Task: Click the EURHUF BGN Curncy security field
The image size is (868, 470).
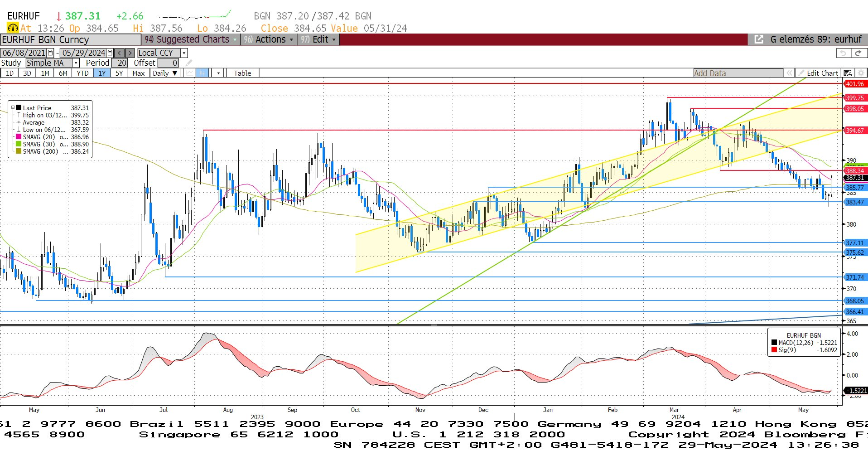Action: point(70,39)
